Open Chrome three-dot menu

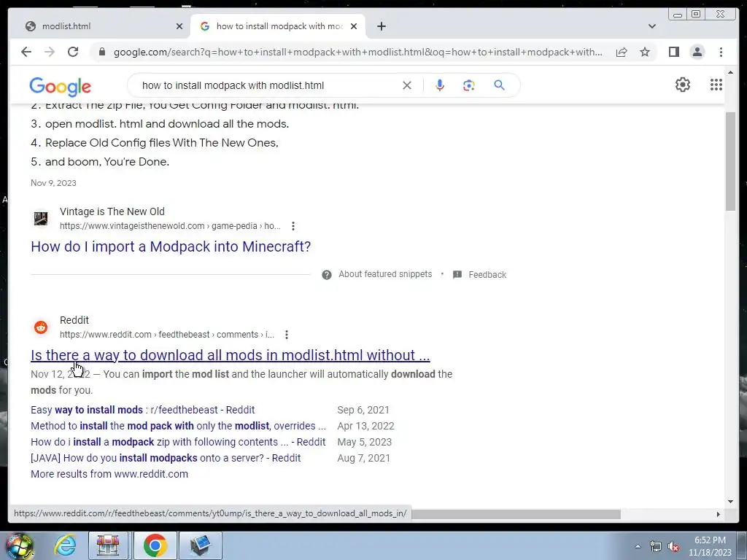tap(721, 52)
